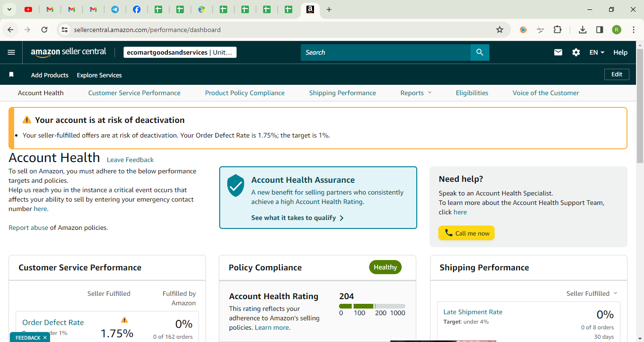The image size is (644, 342).
Task: Open the Order Defect Rate link
Action: point(53,323)
